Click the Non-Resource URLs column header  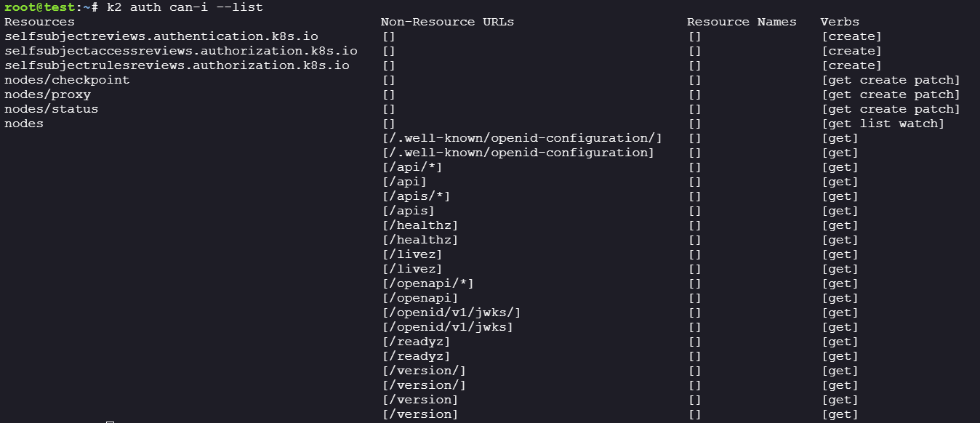[x=447, y=22]
